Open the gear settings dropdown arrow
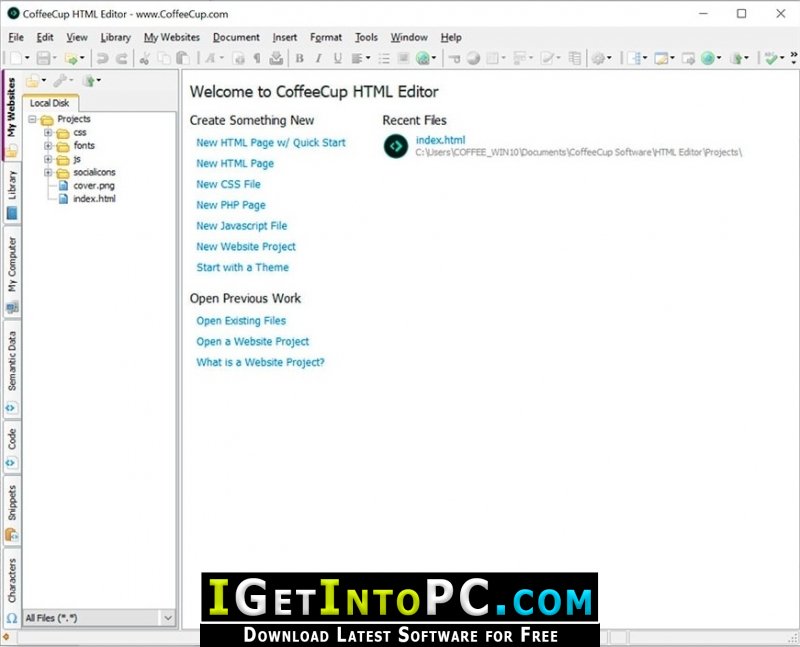This screenshot has width=800, height=647. [x=609, y=58]
